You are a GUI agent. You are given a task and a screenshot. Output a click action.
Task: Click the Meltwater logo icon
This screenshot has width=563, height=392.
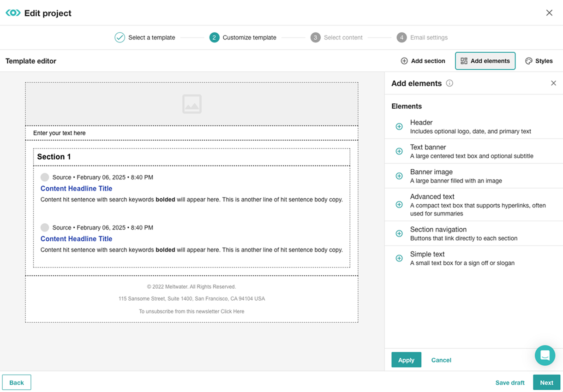tap(13, 13)
